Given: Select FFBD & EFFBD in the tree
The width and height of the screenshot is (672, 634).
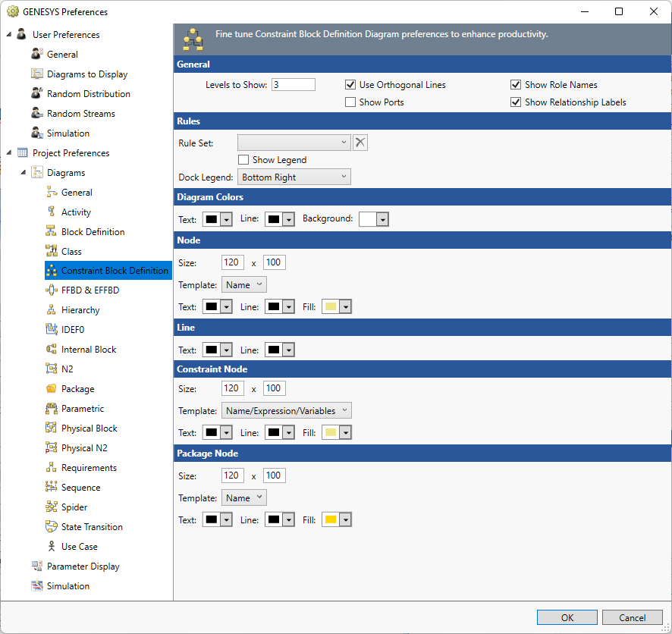Looking at the screenshot, I should point(89,290).
